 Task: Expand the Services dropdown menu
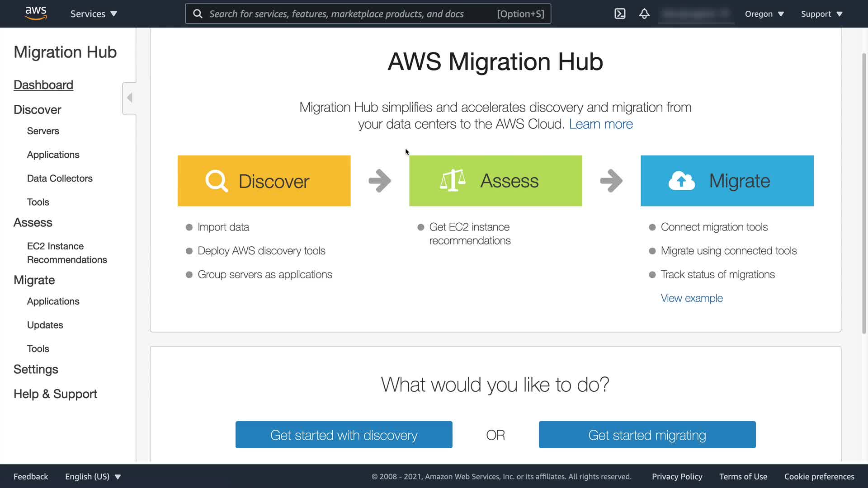click(x=94, y=14)
